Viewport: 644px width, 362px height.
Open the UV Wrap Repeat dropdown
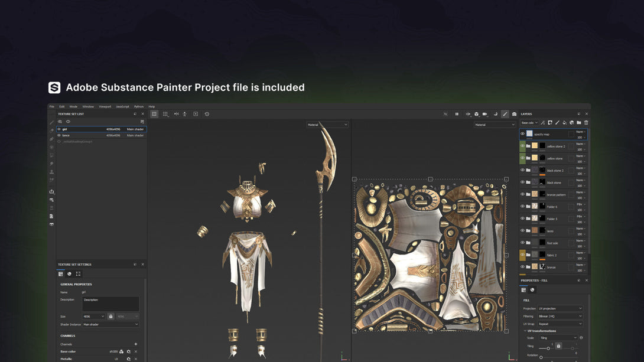point(560,324)
